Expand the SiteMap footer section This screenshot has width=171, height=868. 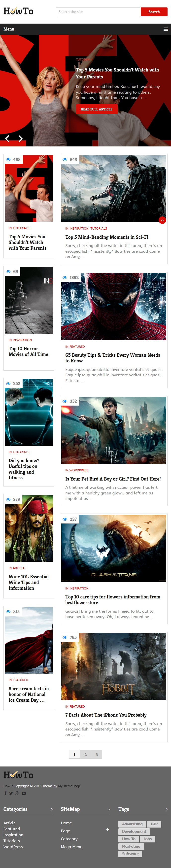pyautogui.click(x=109, y=809)
